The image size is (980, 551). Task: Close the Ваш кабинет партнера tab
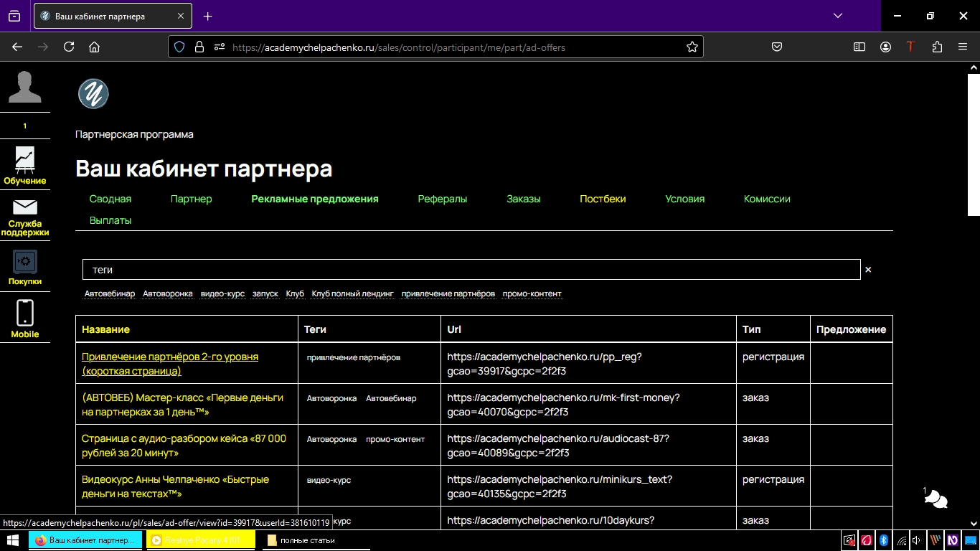pyautogui.click(x=181, y=16)
